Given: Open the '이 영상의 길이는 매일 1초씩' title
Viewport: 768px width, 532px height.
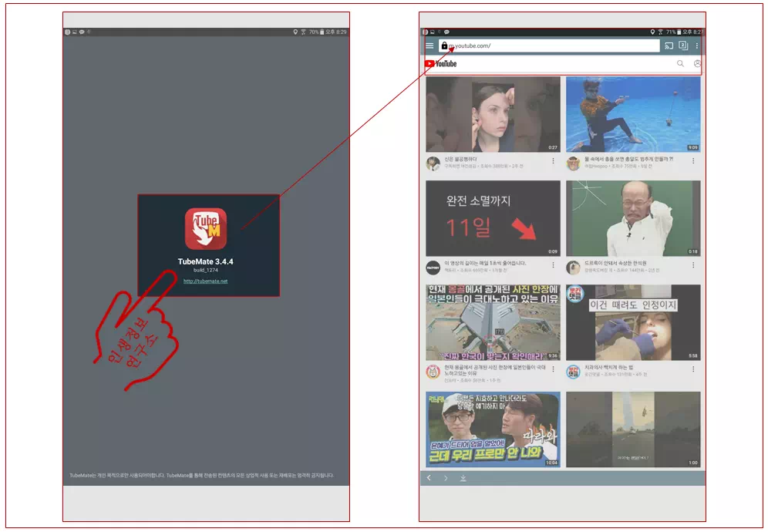Looking at the screenshot, I should click(x=485, y=263).
